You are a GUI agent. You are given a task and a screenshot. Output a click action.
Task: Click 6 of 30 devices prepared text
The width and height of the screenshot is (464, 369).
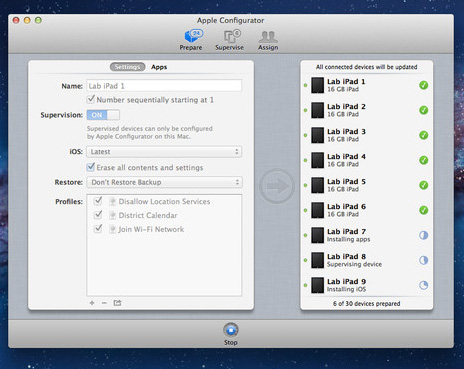(367, 304)
